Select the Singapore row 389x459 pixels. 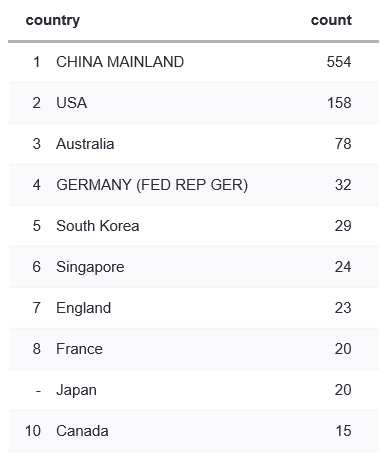(194, 267)
